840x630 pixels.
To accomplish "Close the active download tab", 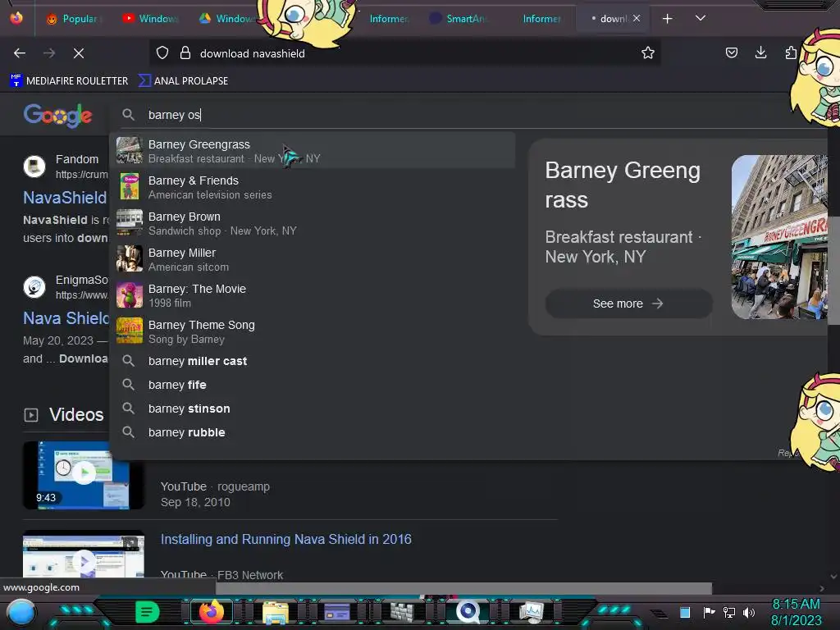I will tap(637, 18).
